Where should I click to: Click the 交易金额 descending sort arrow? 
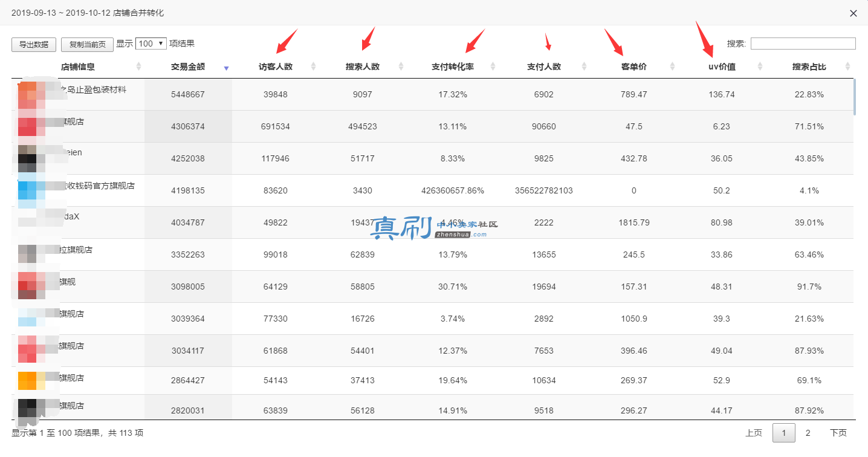[x=226, y=69]
